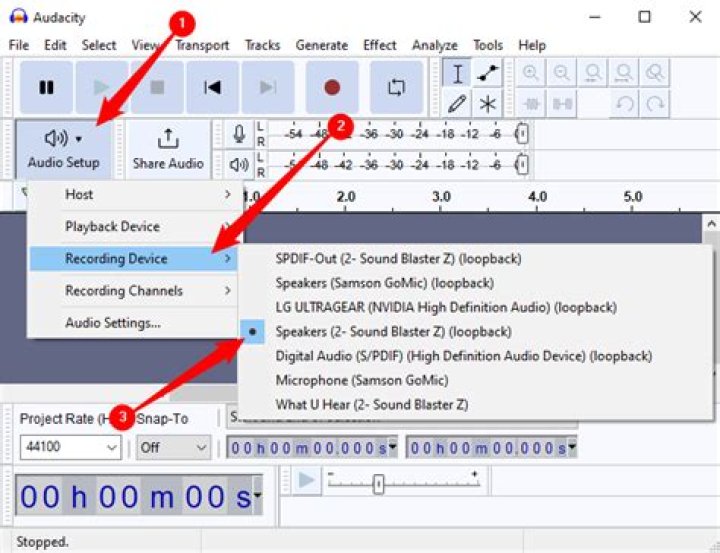Select the Envelope tool

tap(487, 73)
